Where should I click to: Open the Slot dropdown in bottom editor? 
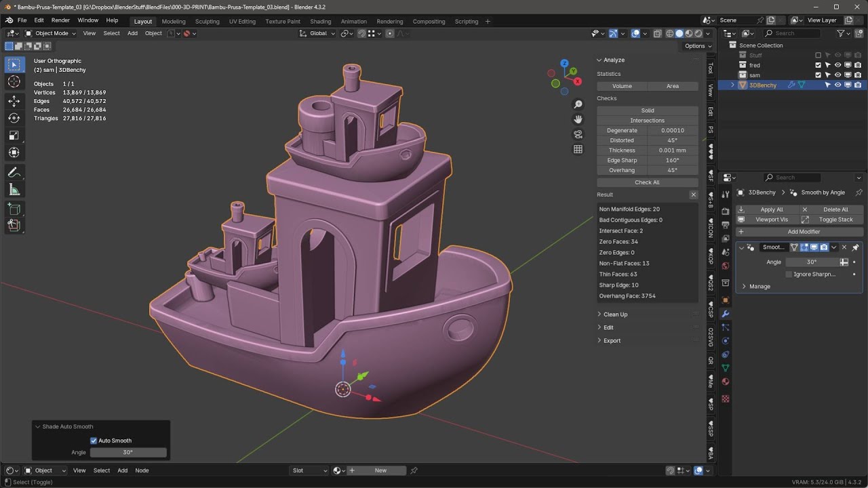(309, 470)
